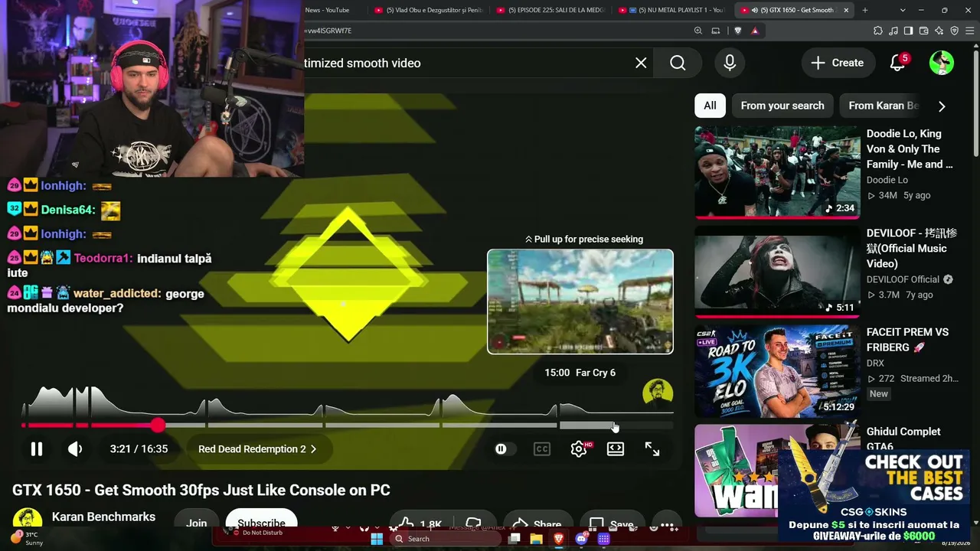Open the zoom magnifier in the address bar

click(698, 31)
